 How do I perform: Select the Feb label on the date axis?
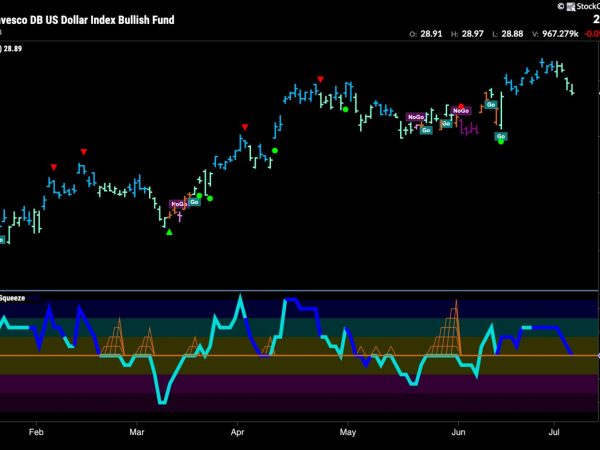36,432
